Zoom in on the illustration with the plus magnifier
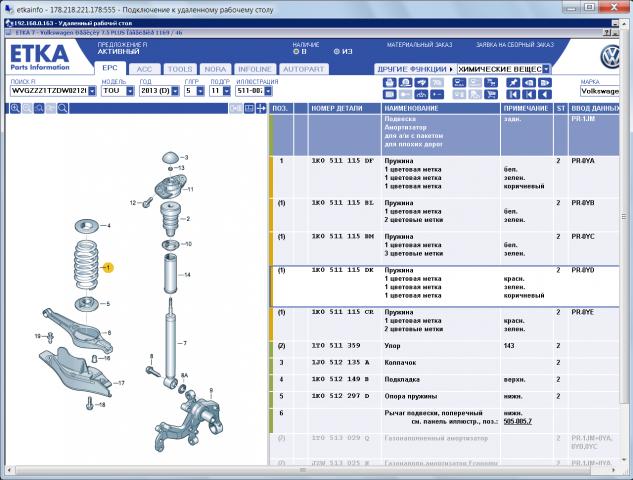 [x=15, y=108]
